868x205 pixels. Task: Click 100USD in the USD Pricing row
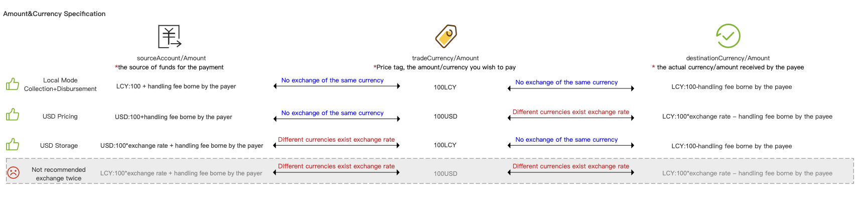pos(446,117)
